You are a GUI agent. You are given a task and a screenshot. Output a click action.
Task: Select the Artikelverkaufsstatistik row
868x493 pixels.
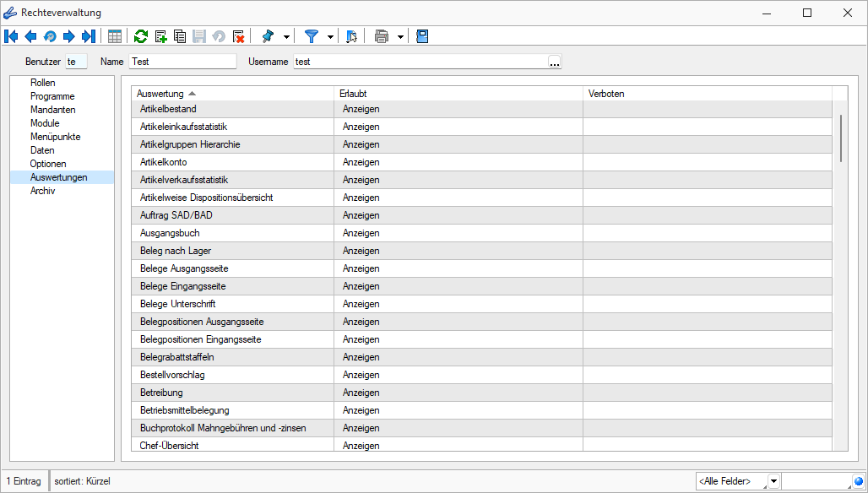[481, 180]
